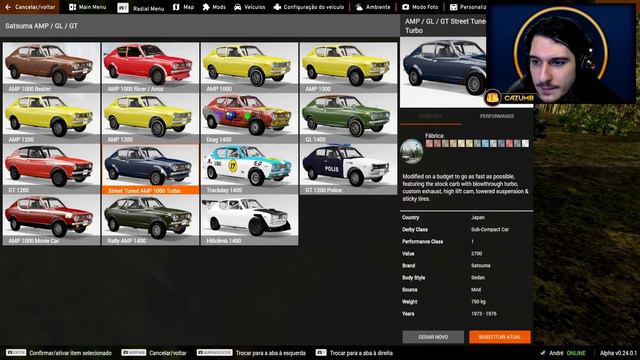Open the Radial Menu entry
The width and height of the screenshot is (640, 360).
(141, 8)
